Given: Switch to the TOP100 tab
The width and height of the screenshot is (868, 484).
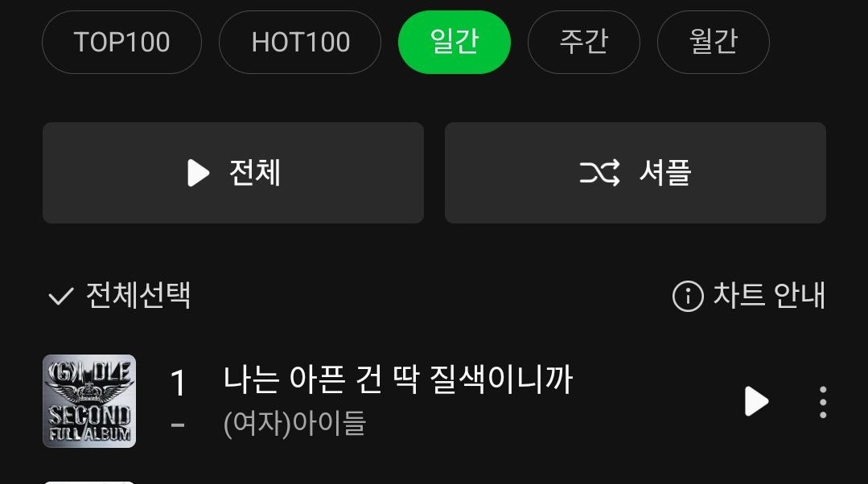Looking at the screenshot, I should tap(121, 42).
